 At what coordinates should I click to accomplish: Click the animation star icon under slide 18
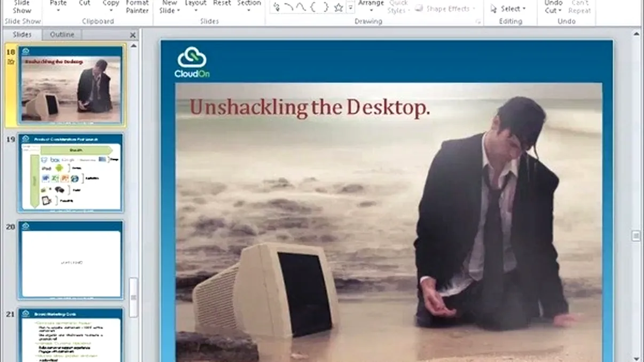[11, 62]
